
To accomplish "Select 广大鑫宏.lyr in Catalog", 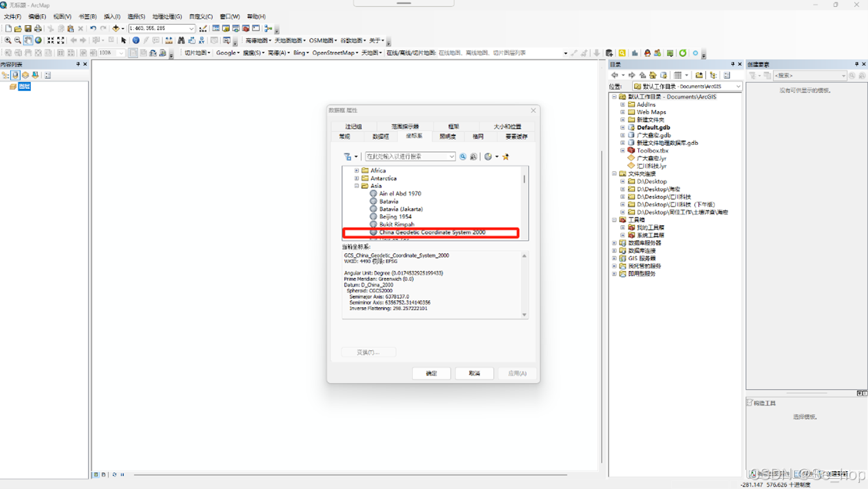I will (x=651, y=158).
